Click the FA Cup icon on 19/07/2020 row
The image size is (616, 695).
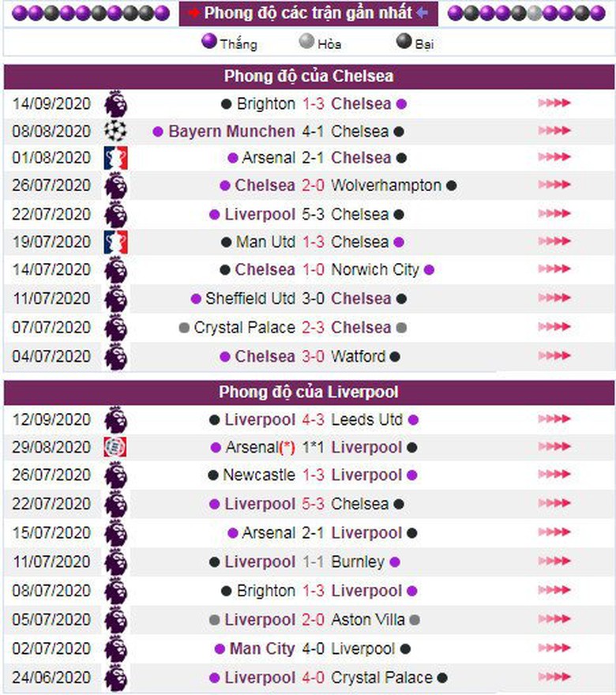pyautogui.click(x=116, y=242)
